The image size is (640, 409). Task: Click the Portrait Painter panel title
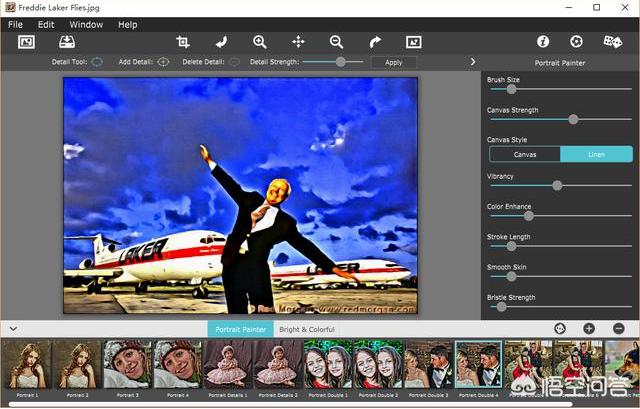(x=560, y=63)
